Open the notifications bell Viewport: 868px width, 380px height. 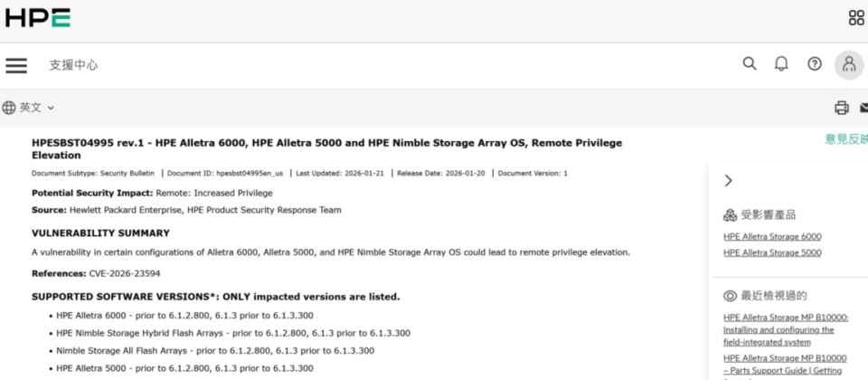[781, 64]
